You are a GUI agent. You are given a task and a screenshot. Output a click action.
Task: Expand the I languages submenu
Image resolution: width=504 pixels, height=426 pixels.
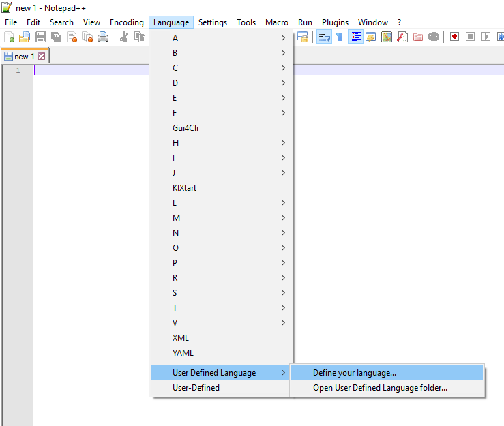pos(222,158)
